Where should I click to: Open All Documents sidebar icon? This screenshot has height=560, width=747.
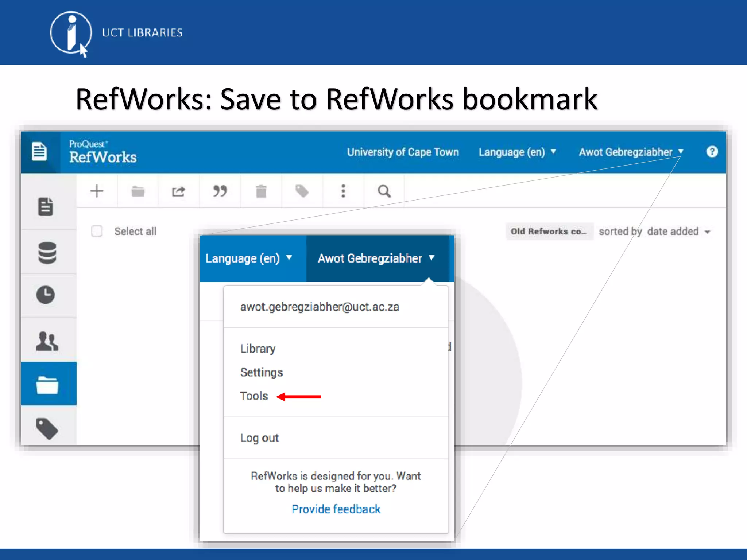[46, 207]
